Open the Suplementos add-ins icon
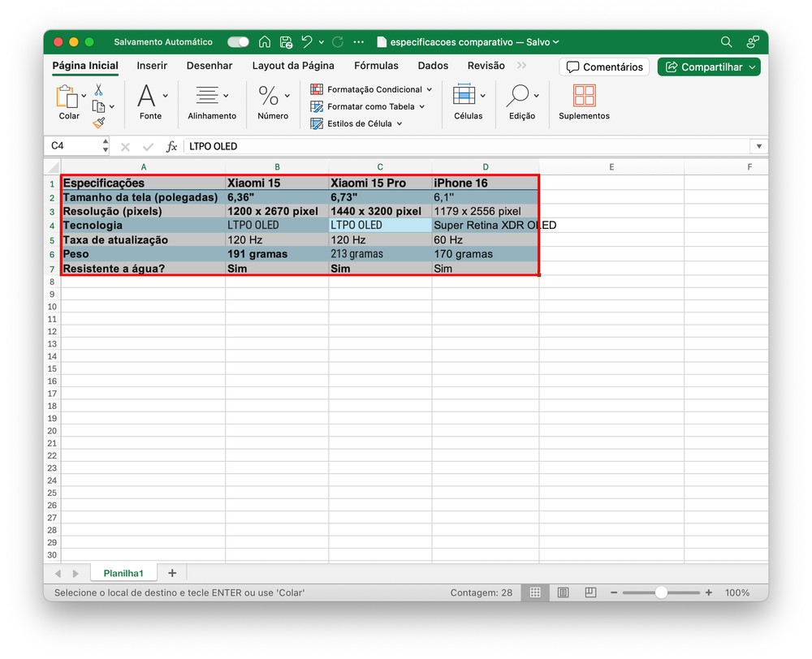 (x=584, y=96)
